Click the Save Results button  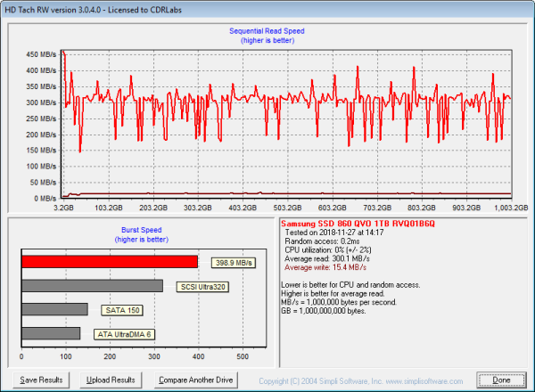tap(42, 380)
